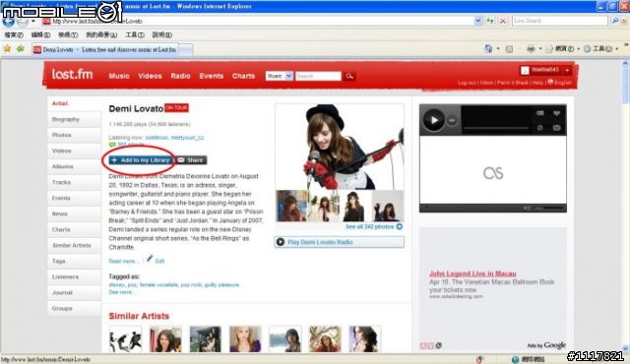Select the Tracks sidebar tab

tap(75, 182)
